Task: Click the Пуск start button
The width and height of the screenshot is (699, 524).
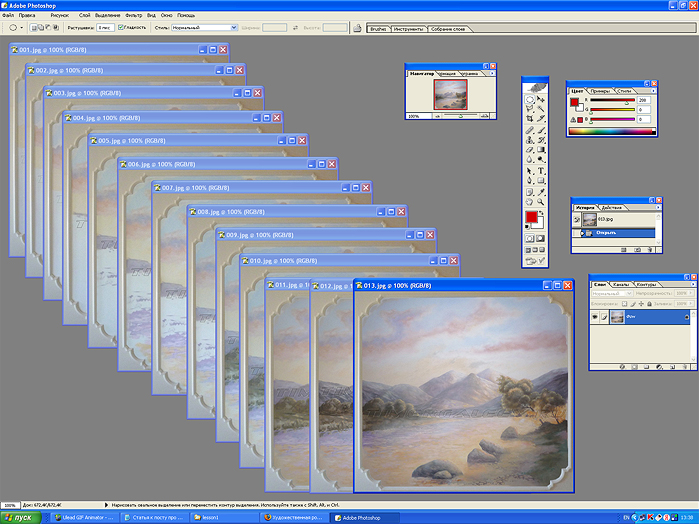Action: coord(21,518)
